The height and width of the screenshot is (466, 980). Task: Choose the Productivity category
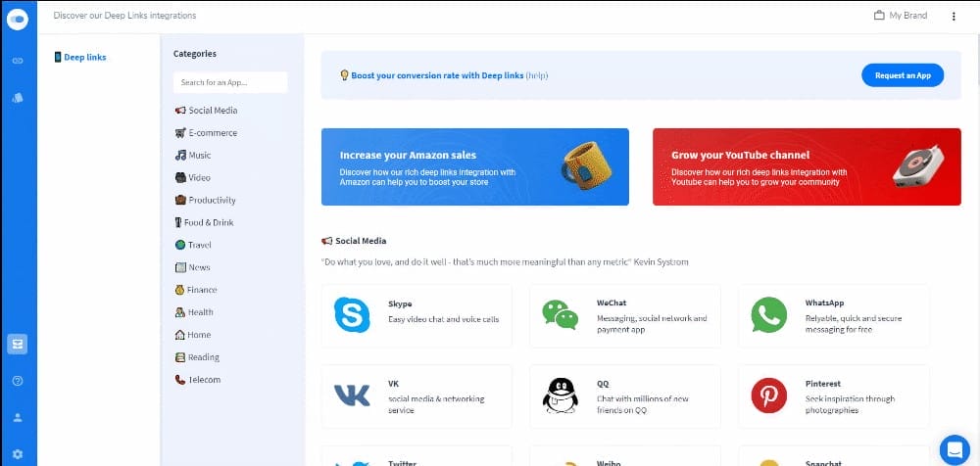(212, 200)
